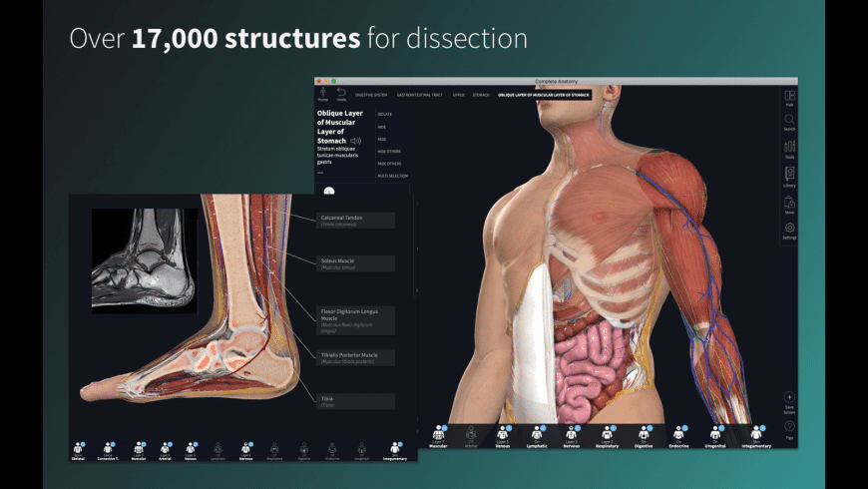This screenshot has width=868, height=489.
Task: Click Flexor Digitorum Longus Muscle label
Action: point(355,320)
